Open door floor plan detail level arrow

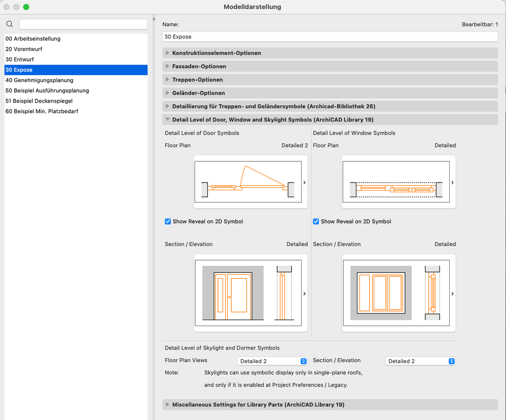tap(304, 183)
